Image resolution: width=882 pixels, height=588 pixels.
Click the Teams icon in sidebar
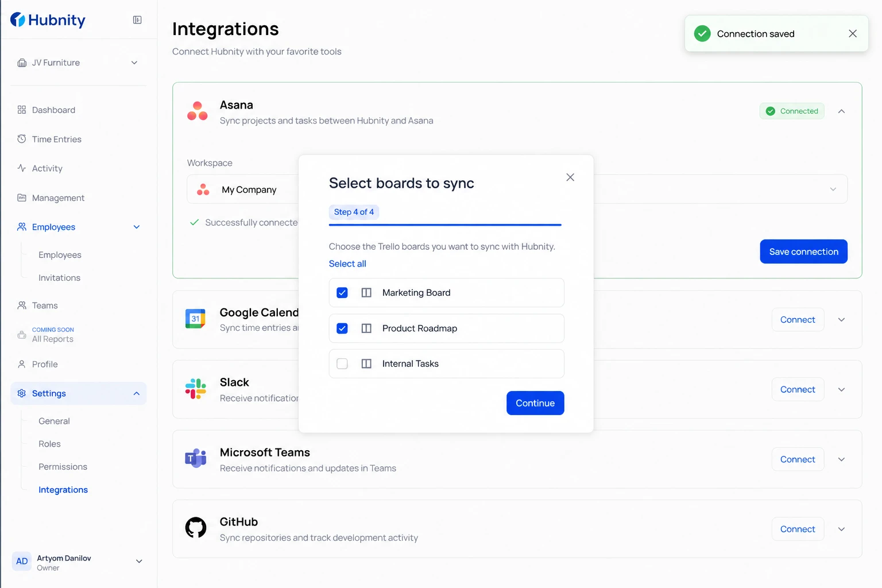(22, 305)
